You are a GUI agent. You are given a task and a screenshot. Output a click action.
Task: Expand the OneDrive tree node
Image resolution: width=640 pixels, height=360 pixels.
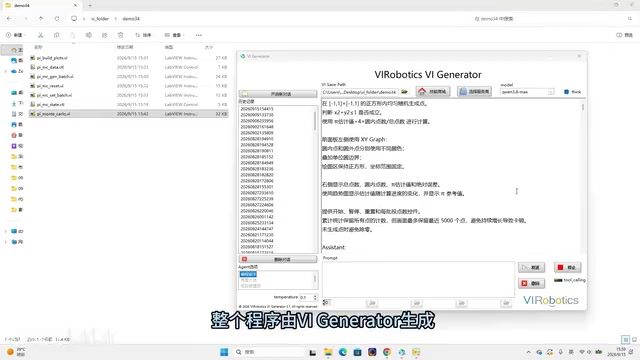coord(5,71)
